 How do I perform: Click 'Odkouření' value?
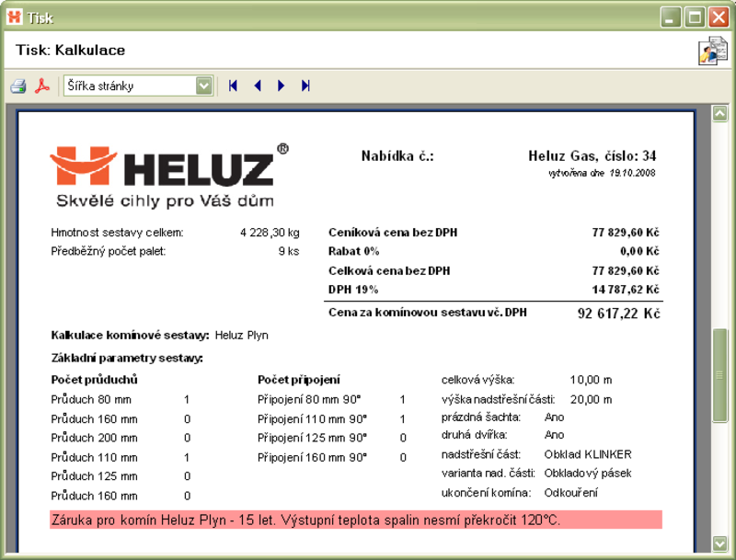click(570, 493)
